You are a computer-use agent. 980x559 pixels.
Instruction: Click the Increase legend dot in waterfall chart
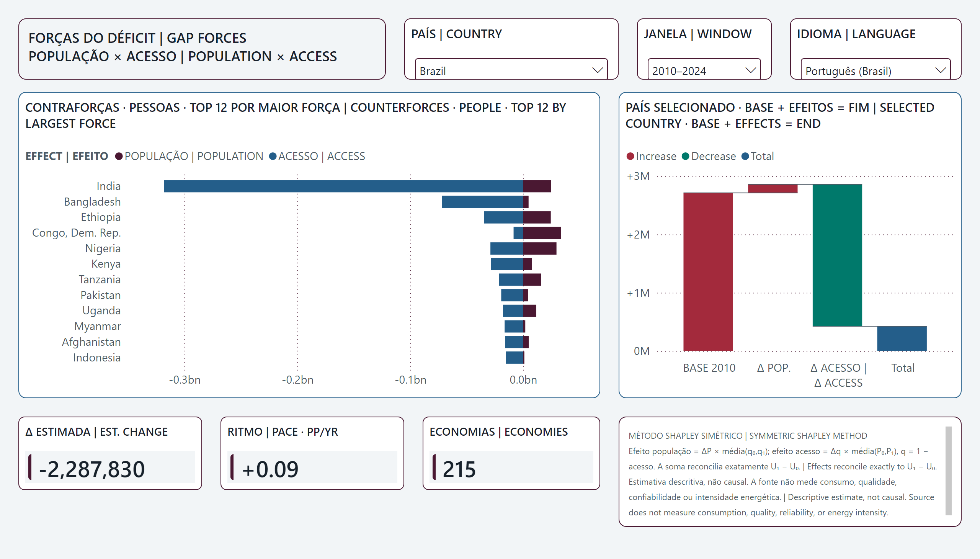[630, 156]
